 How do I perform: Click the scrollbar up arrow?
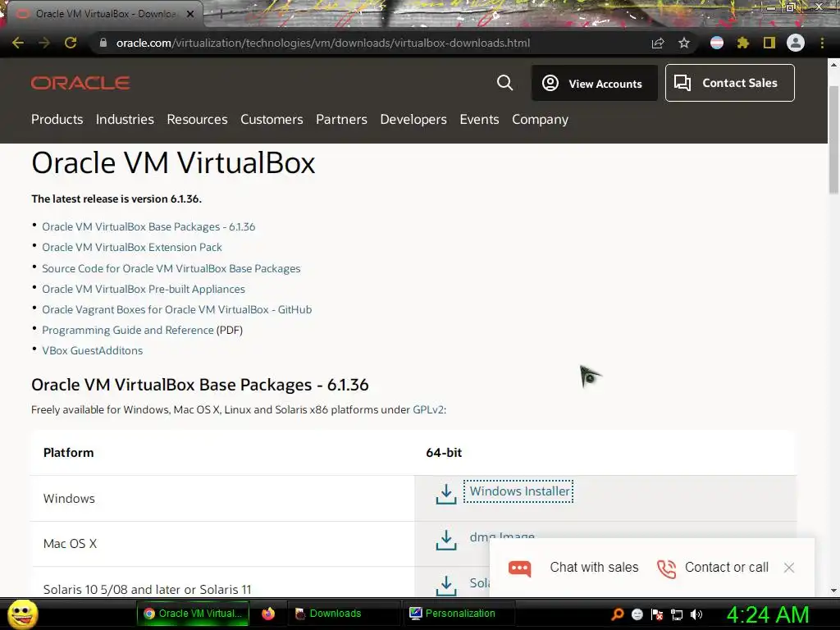click(x=833, y=65)
